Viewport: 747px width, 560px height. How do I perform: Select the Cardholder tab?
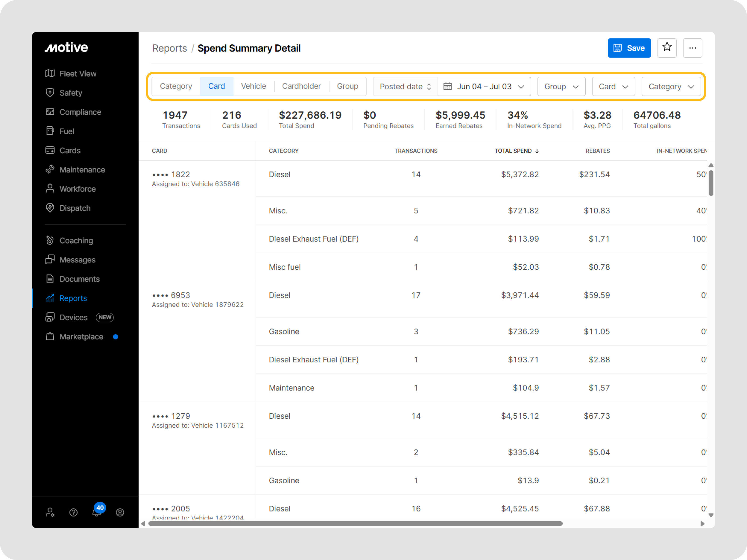click(301, 86)
